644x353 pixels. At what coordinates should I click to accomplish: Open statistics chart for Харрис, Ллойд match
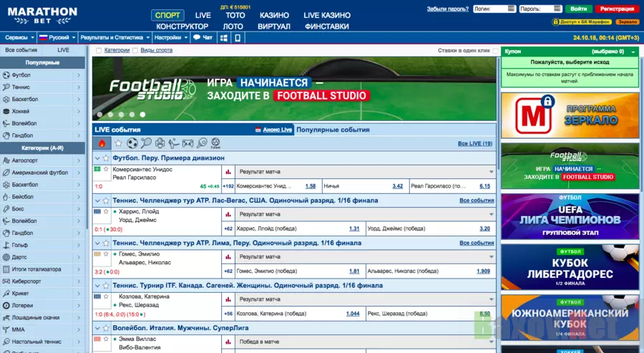coord(228,215)
